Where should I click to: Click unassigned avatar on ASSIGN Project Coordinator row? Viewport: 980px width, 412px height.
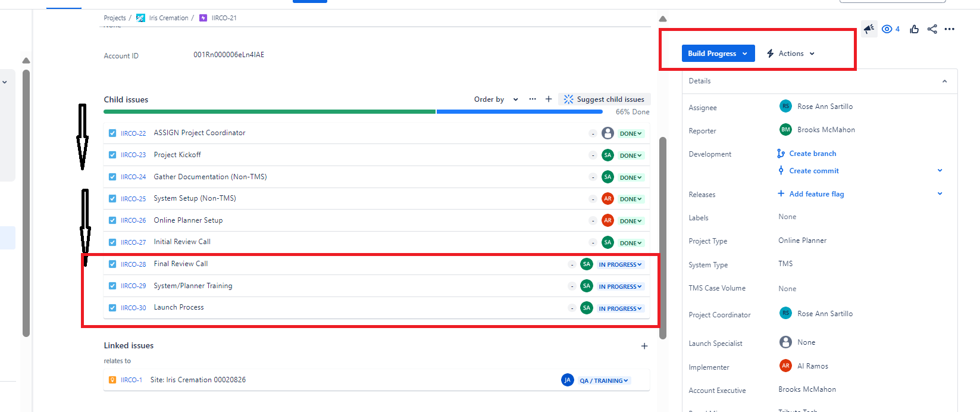pos(608,133)
